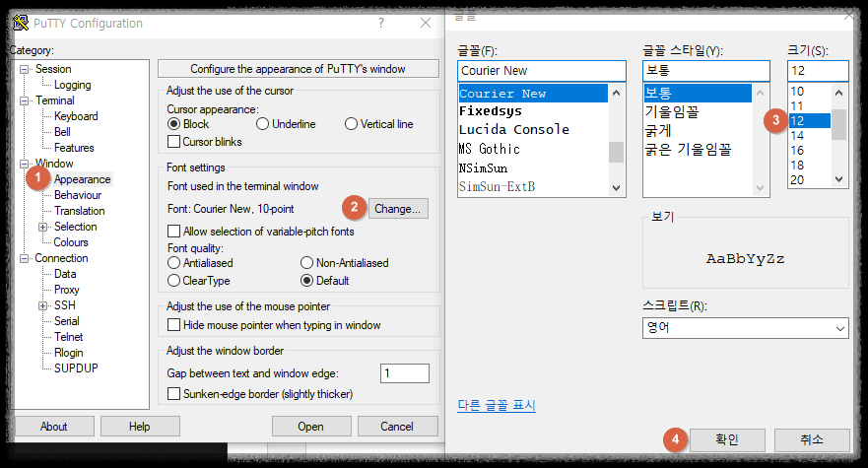Viewport: 868px width, 468px height.
Task: Click the About button
Action: tap(54, 427)
